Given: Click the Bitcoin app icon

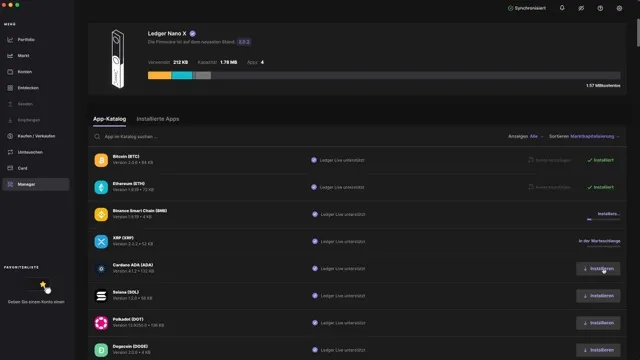Looking at the screenshot, I should 101,160.
